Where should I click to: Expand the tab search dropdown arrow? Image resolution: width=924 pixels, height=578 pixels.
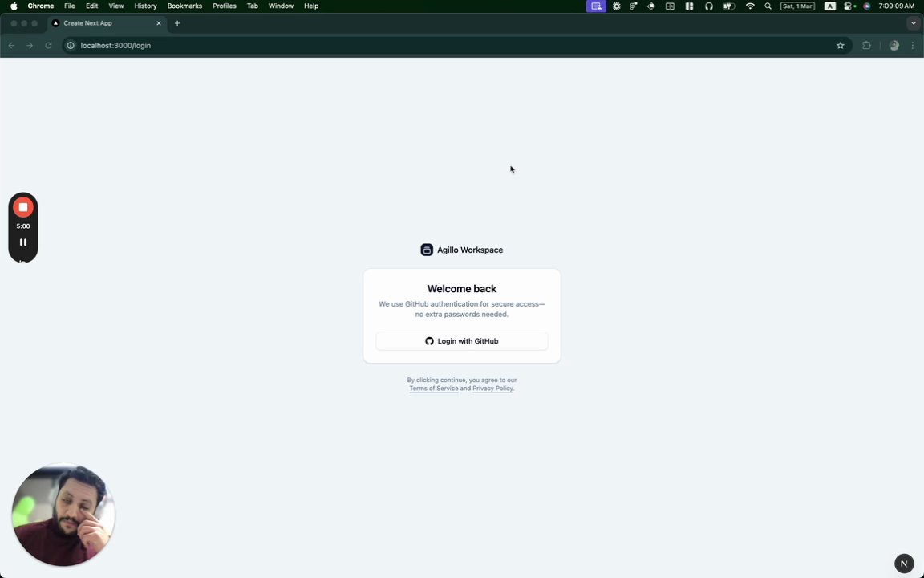pos(914,23)
